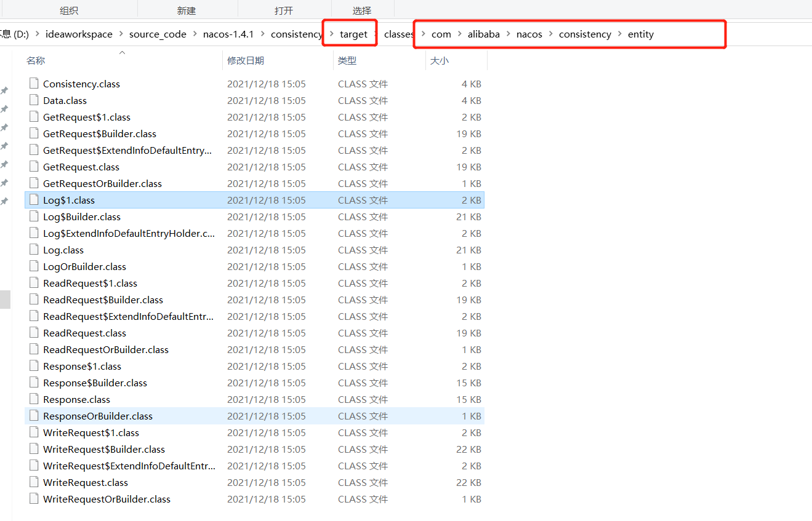Click the ResponseOrBuilder.class file icon
Image resolution: width=812 pixels, height=521 pixels.
34,416
